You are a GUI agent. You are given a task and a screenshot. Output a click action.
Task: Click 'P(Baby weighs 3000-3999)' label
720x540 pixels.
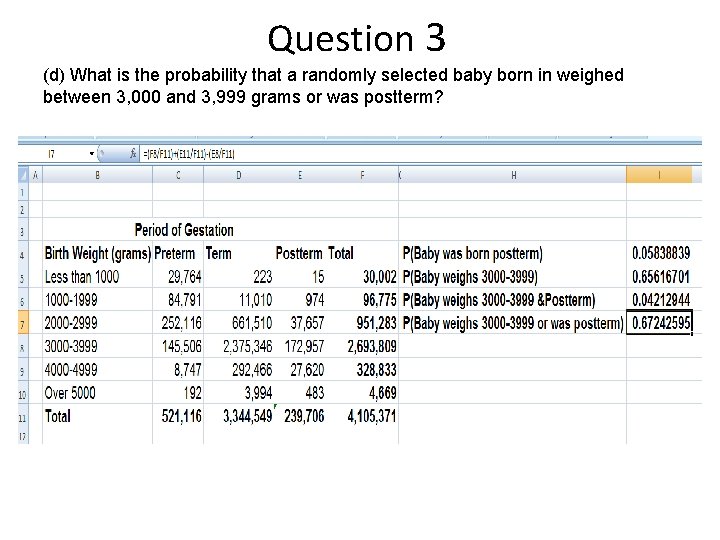(x=470, y=277)
